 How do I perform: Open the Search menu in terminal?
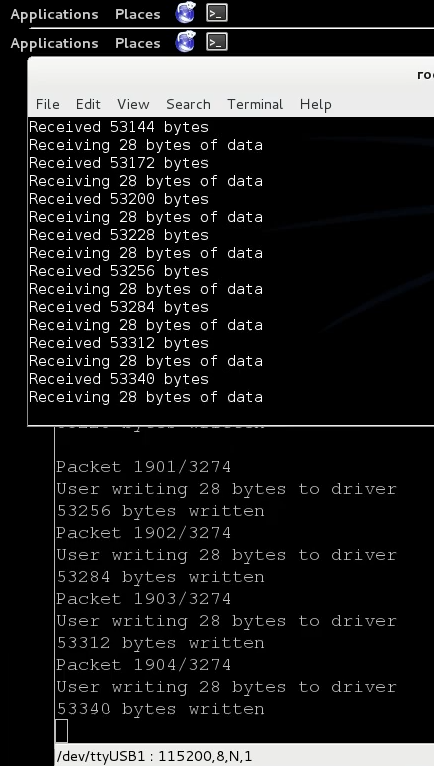[x=188, y=104]
